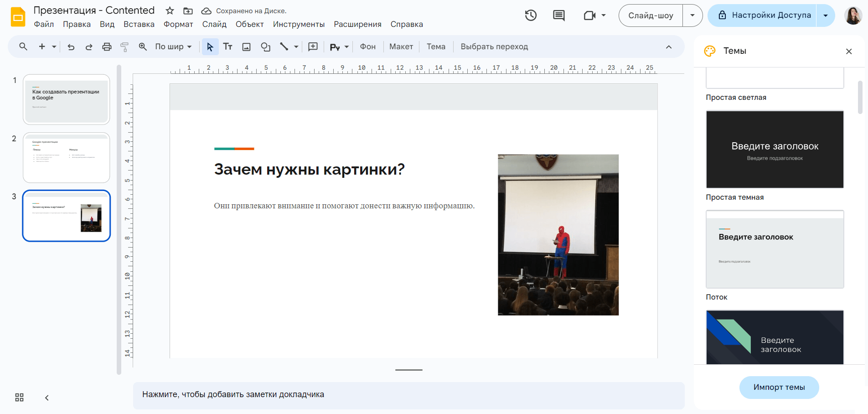Click the Макет button
868x414 pixels.
click(401, 47)
